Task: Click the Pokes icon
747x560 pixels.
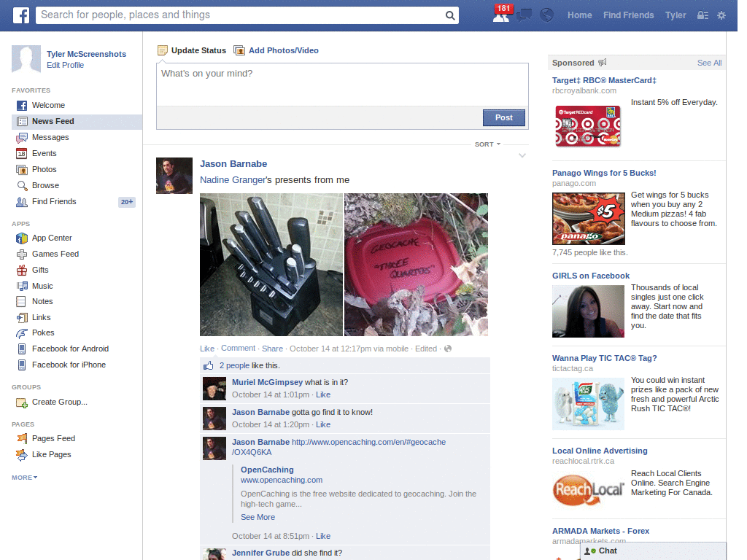Action: click(x=21, y=333)
